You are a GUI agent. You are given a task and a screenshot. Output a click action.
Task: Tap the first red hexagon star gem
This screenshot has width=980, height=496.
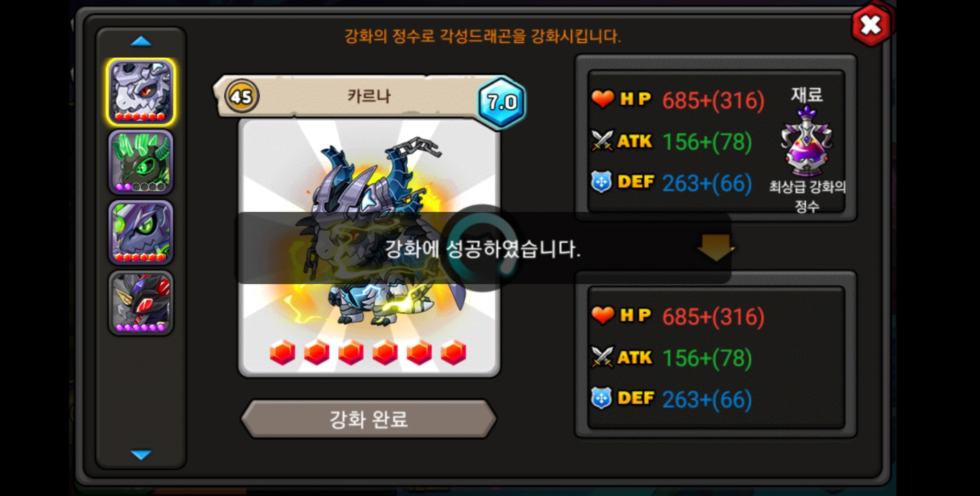point(282,353)
